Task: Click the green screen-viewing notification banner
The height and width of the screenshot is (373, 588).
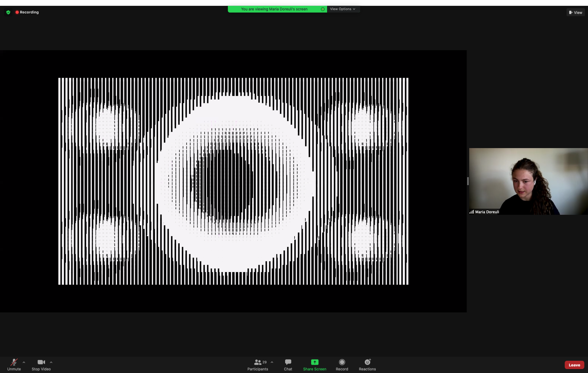Action: pos(274,9)
